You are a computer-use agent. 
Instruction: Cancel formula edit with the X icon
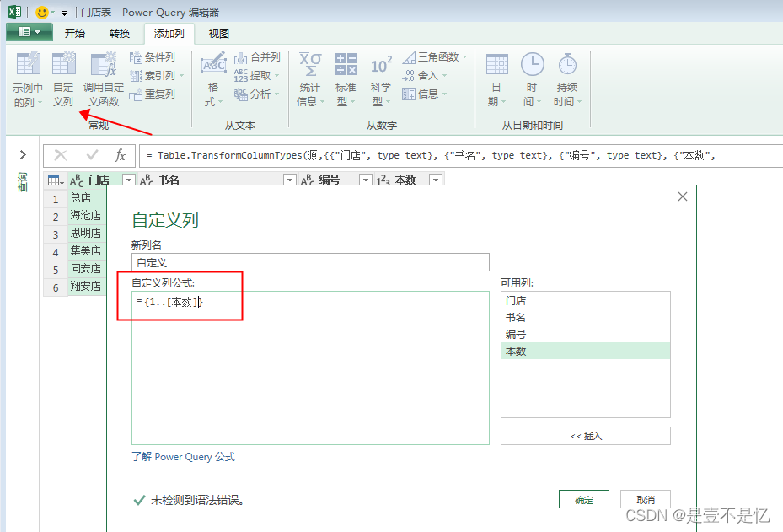click(61, 155)
